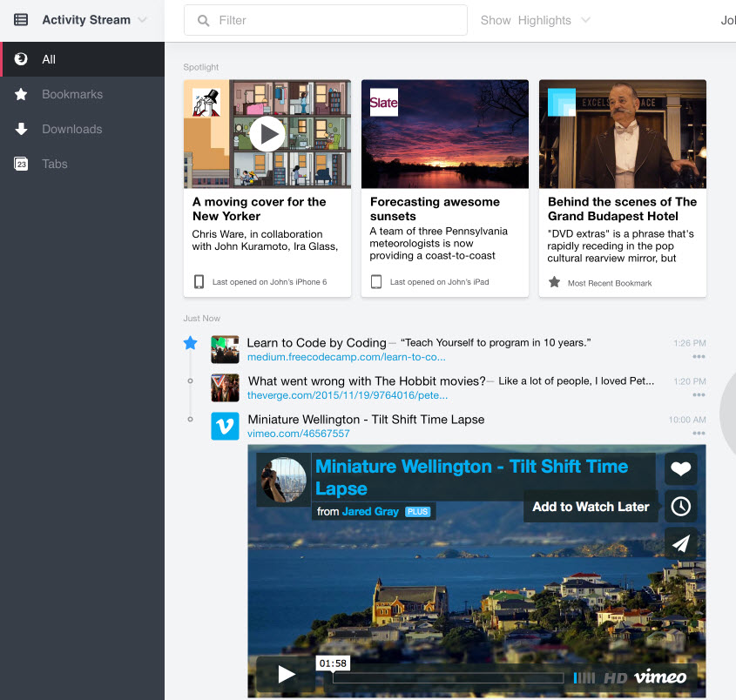The image size is (736, 700).
Task: Open "A moving cover for the New Yorker" title
Action: click(259, 209)
